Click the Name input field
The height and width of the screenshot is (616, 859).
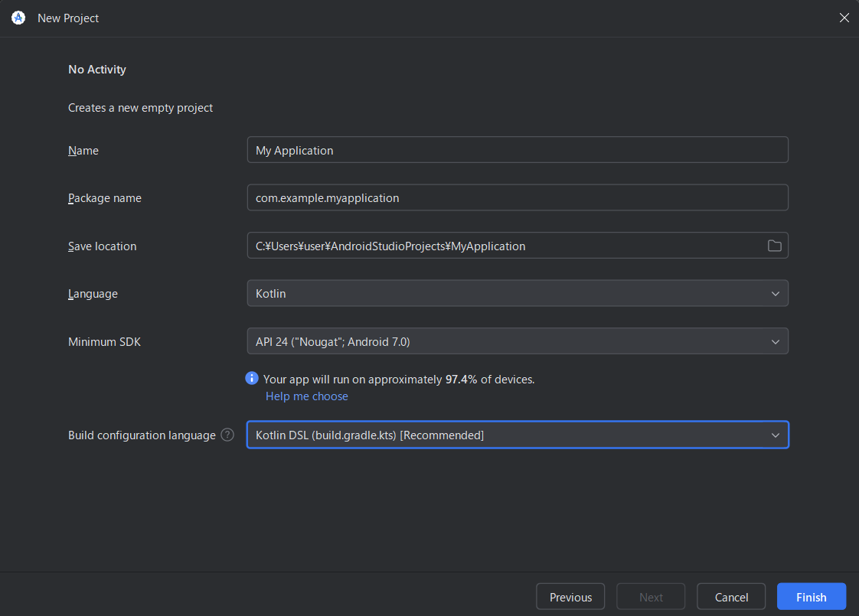point(517,149)
